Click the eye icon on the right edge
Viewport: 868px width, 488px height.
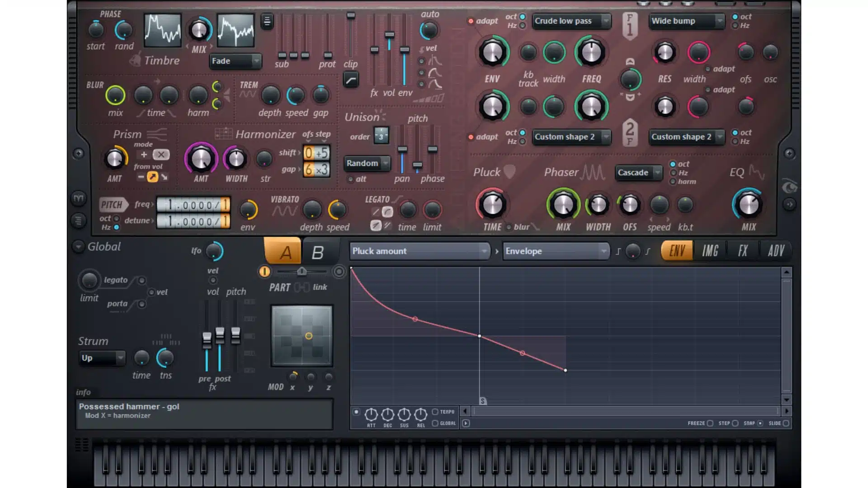click(789, 187)
